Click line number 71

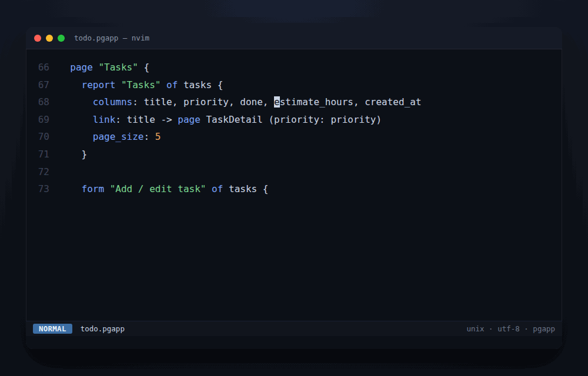[x=44, y=155]
